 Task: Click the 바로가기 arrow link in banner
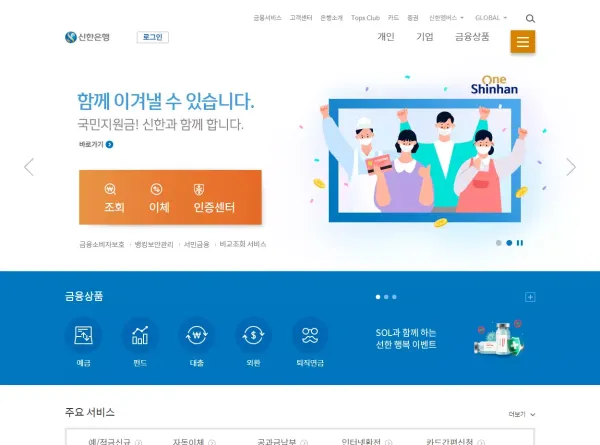point(96,144)
